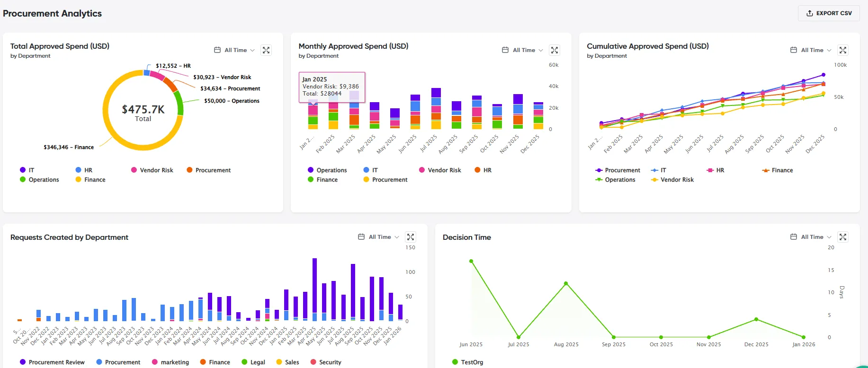Expand the Cumulative Approved Spend chart fullscreen

pyautogui.click(x=843, y=50)
